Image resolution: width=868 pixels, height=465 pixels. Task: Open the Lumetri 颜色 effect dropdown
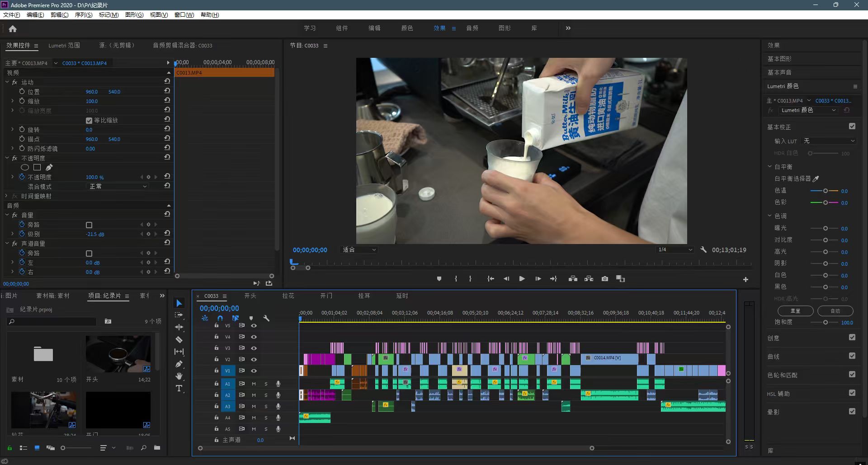click(808, 110)
